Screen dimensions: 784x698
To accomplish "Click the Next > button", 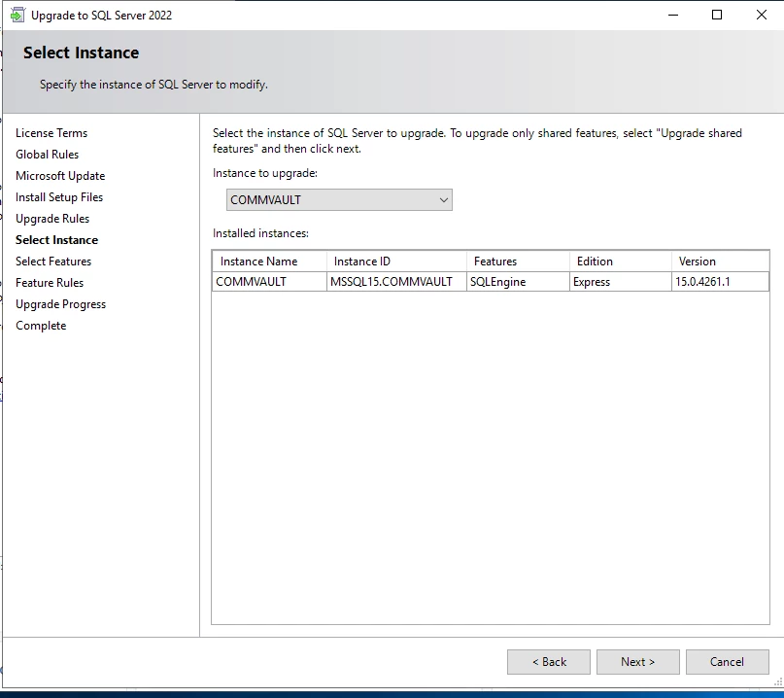I will pyautogui.click(x=637, y=661).
